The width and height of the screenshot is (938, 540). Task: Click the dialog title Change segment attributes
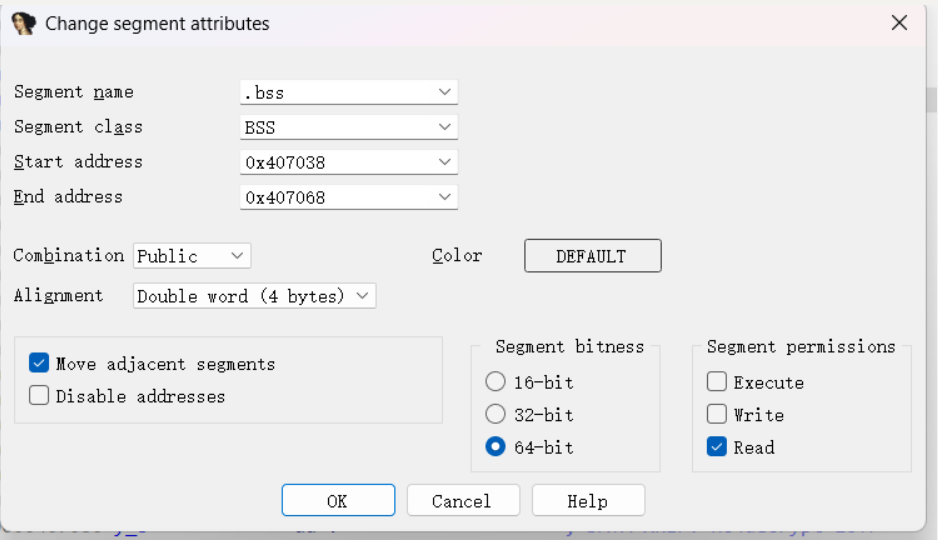pos(157,23)
